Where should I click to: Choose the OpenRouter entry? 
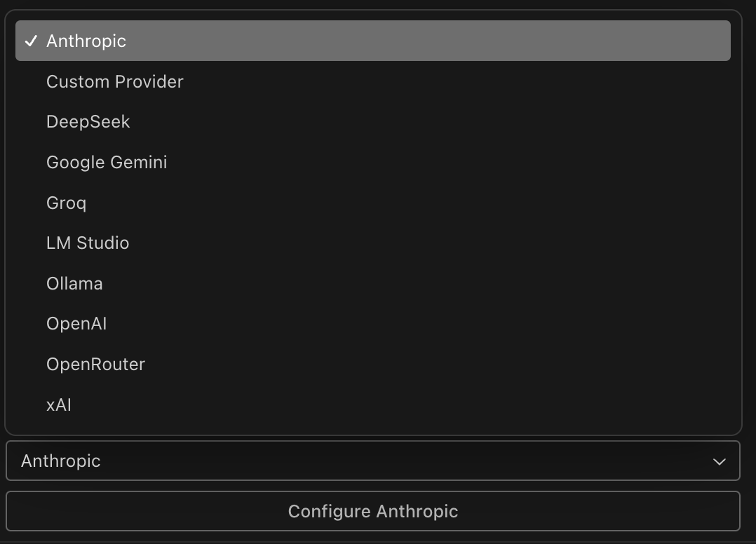(372, 365)
